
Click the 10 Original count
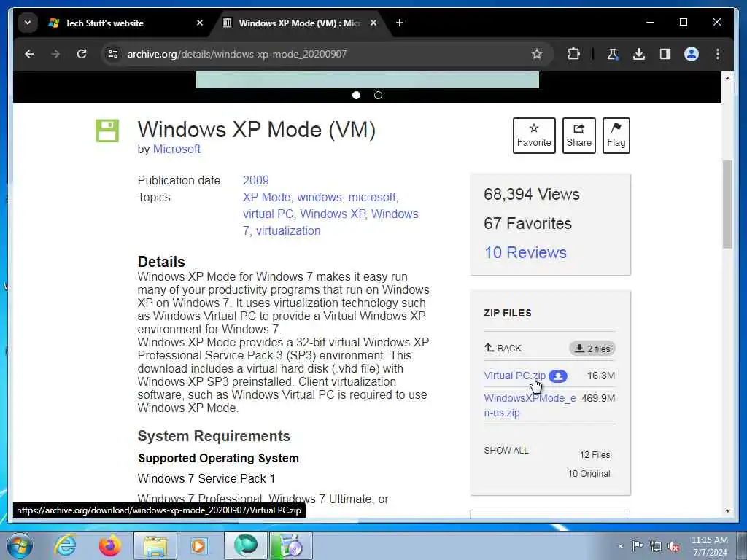coord(589,474)
